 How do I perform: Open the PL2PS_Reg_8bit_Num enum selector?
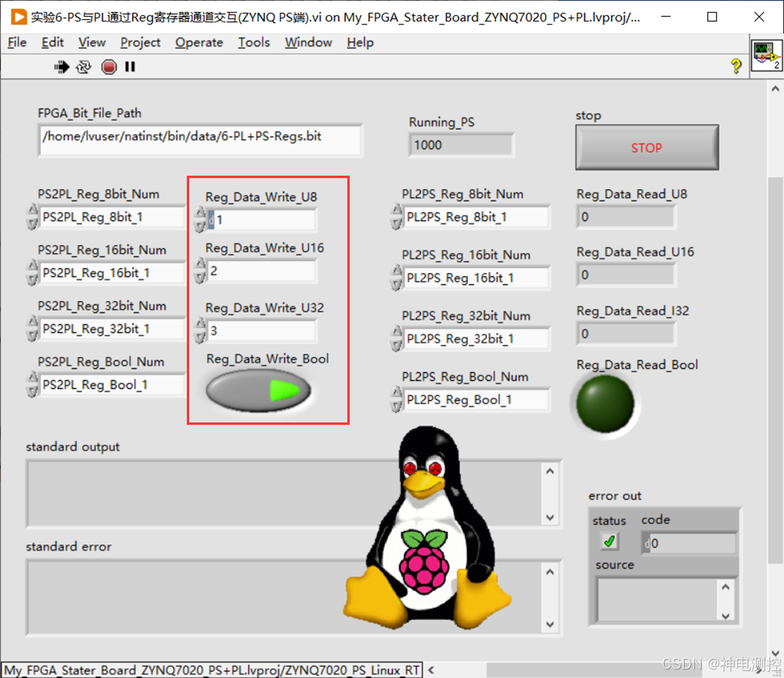pos(477,217)
